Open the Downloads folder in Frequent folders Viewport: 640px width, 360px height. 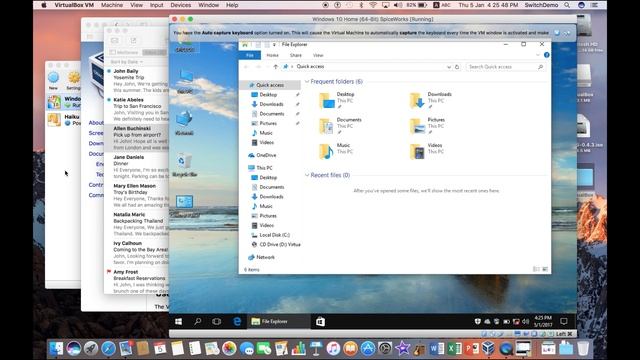[430, 100]
